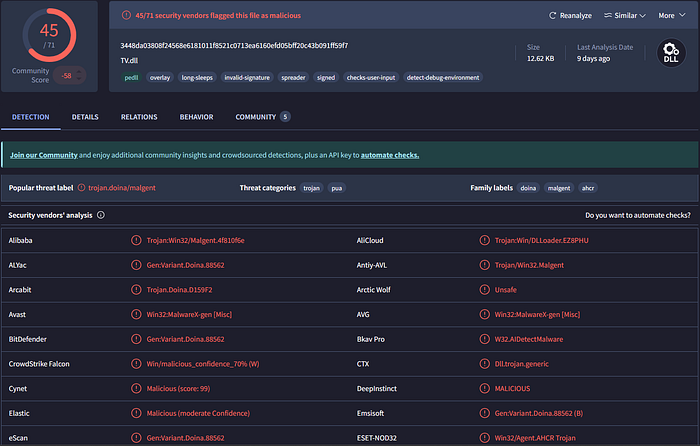
Task: Click Win32/Agent.AHCR Trojan result
Action: [535, 438]
